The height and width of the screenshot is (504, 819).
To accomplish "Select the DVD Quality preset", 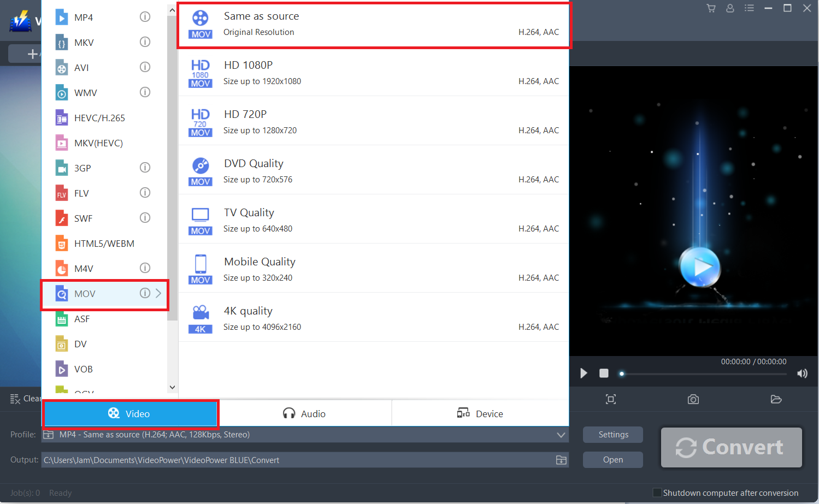I will (x=374, y=170).
